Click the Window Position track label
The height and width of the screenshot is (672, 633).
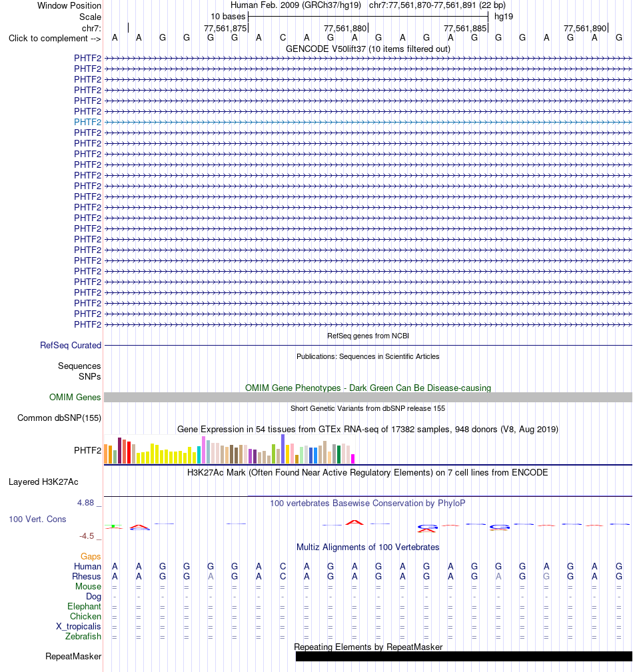pos(69,5)
